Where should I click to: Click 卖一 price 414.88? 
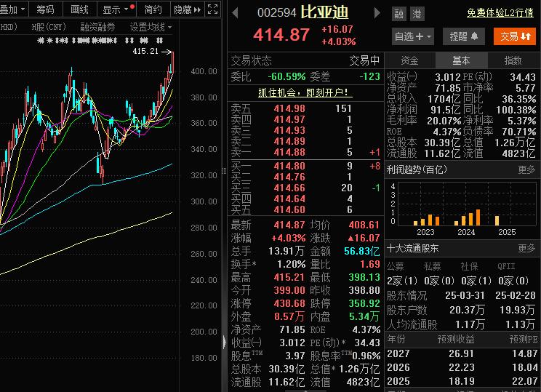tap(289, 152)
